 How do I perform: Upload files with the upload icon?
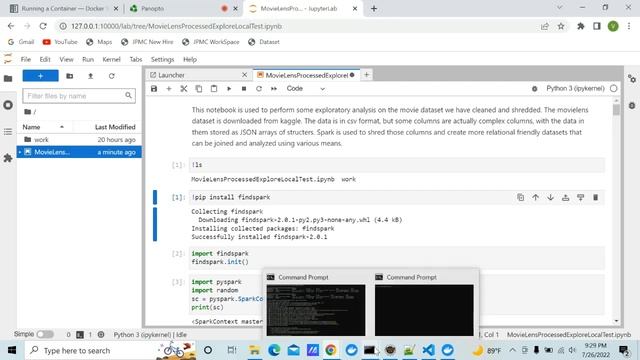coord(91,76)
